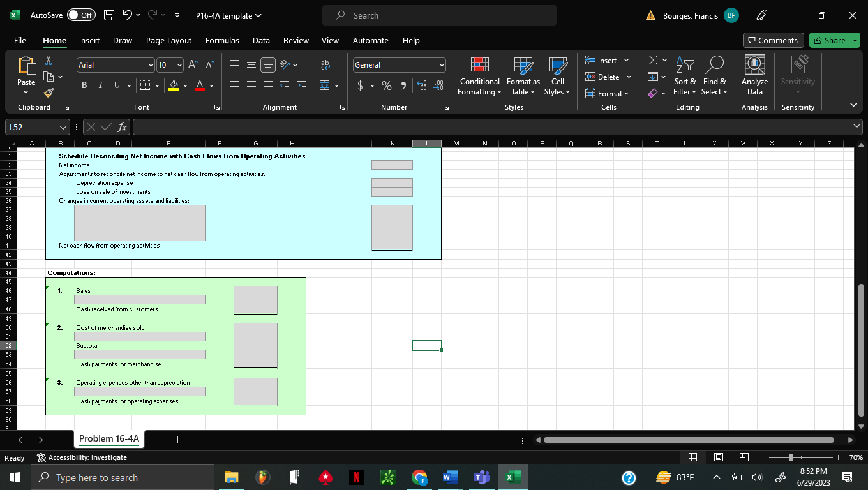Click the Format Painter brush icon

click(x=48, y=94)
